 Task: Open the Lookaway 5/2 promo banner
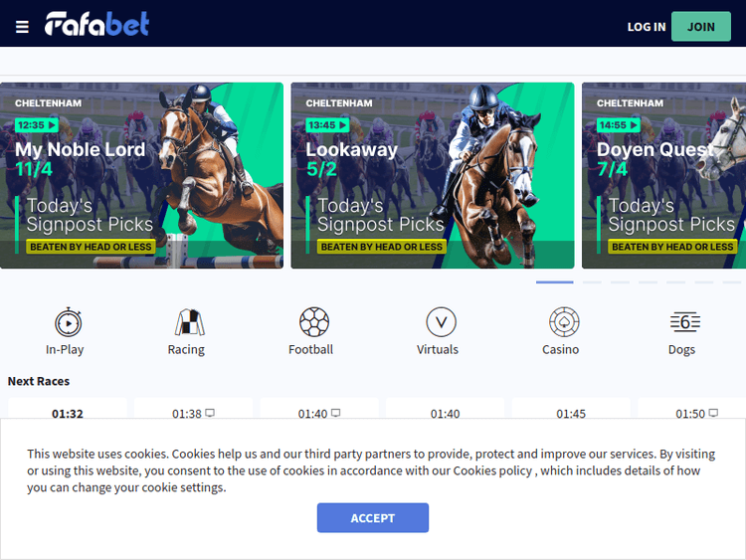coord(433,176)
